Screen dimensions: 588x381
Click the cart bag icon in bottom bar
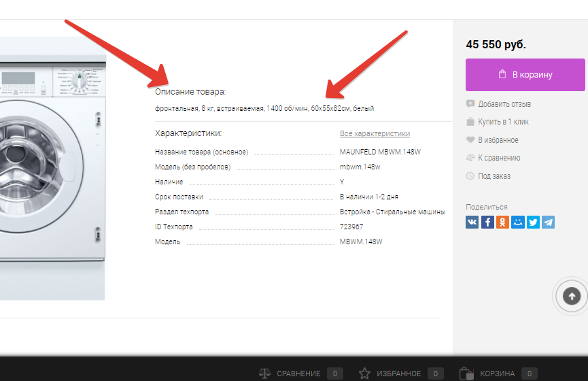pyautogui.click(x=466, y=374)
